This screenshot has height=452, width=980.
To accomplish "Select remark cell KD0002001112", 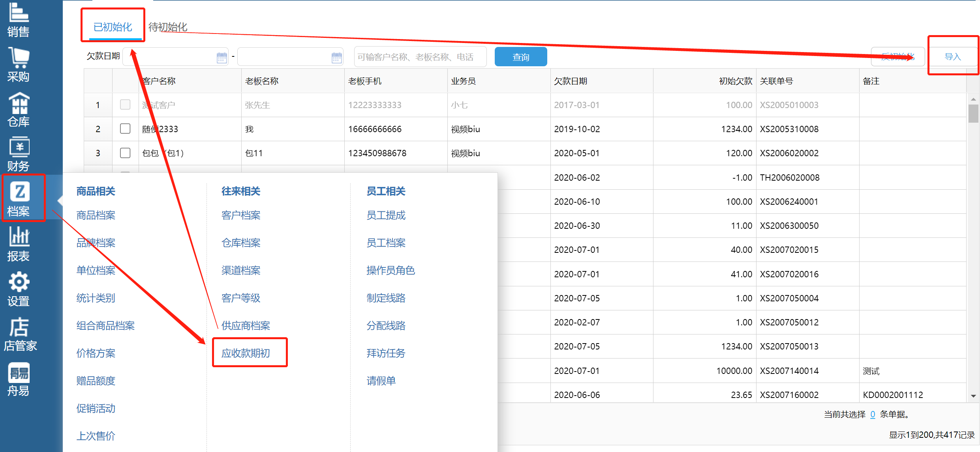I will [x=913, y=395].
